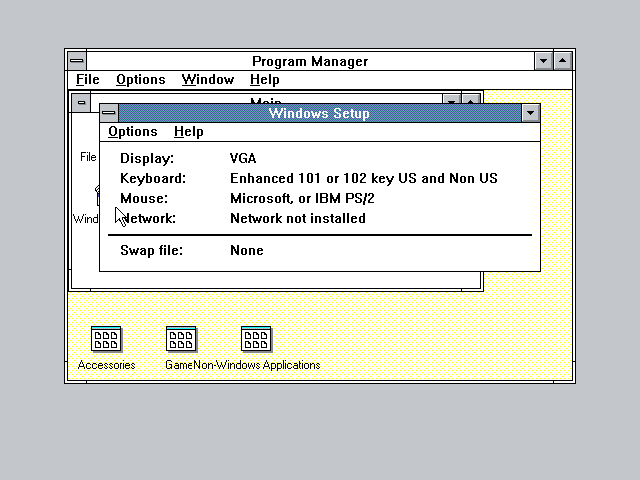Click the "File" icon label in Main window
The image size is (640, 480).
pyautogui.click(x=88, y=157)
